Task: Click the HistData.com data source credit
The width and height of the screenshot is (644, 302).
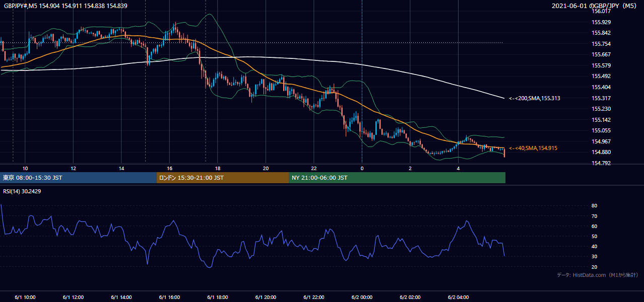Action: pyautogui.click(x=598, y=275)
